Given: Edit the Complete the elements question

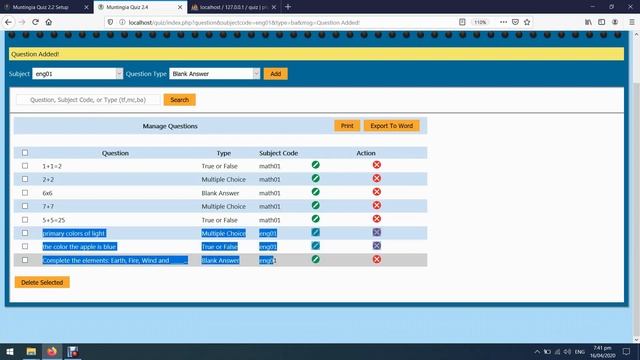Looking at the screenshot, I should [316, 259].
